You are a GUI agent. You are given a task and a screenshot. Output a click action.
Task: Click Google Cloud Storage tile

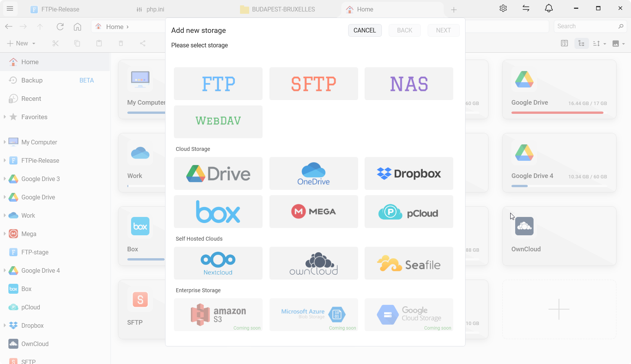[409, 315]
